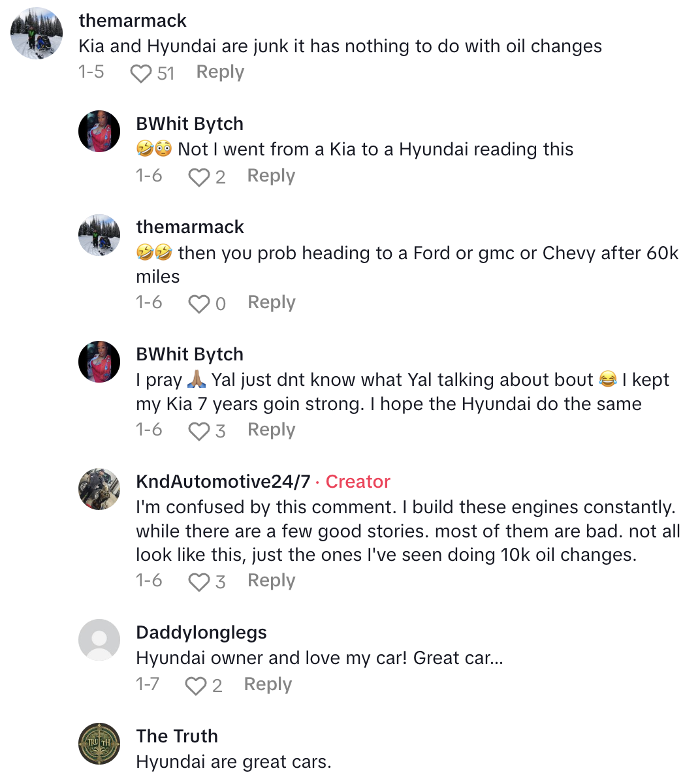Like themarmack's top comment about Kia and Hyundai

click(140, 73)
